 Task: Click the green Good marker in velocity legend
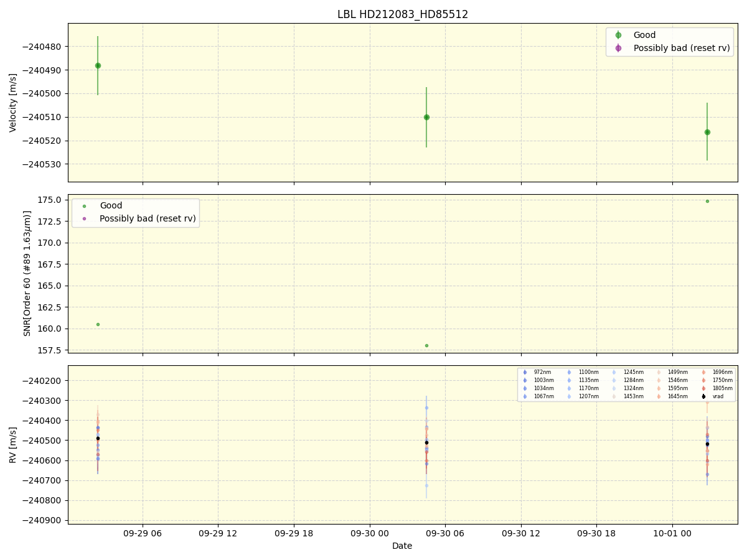[618, 35]
